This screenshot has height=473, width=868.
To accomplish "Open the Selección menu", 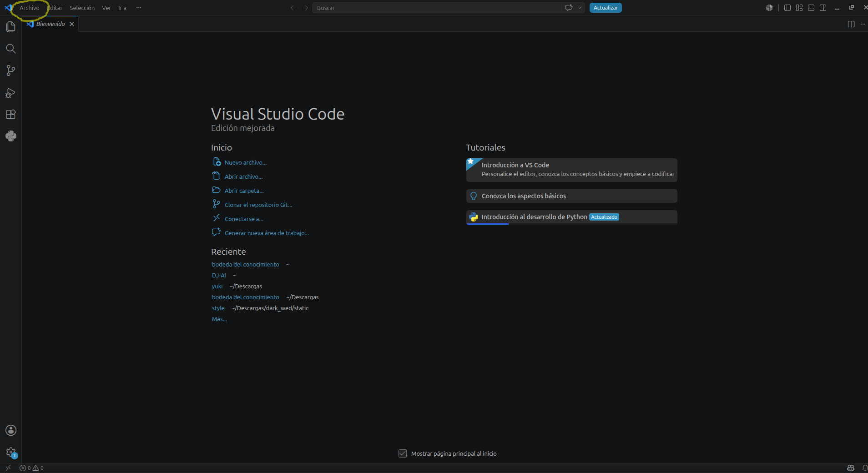I will (82, 8).
